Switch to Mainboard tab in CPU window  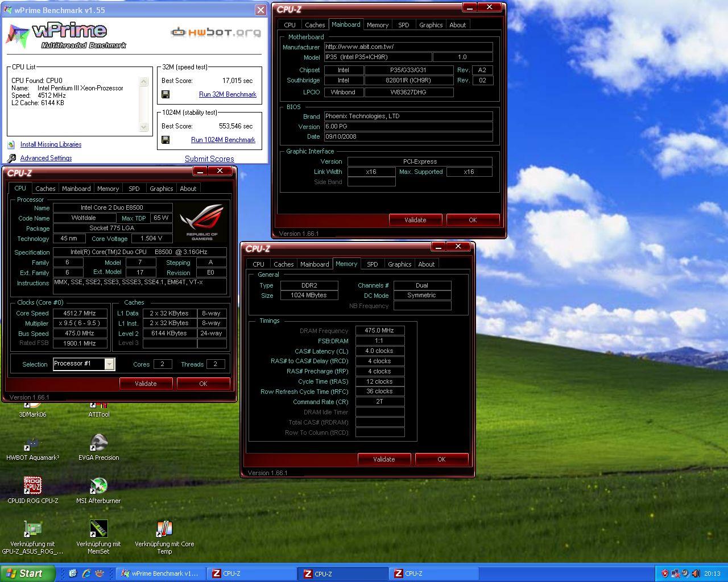pyautogui.click(x=76, y=189)
